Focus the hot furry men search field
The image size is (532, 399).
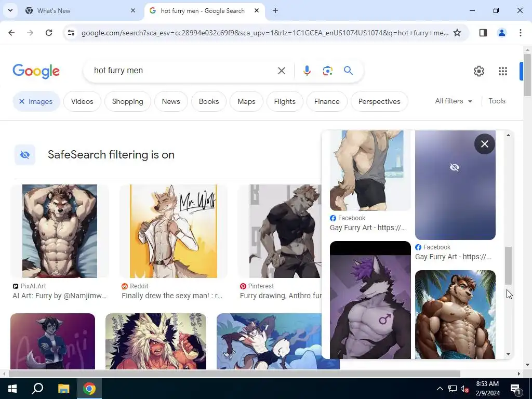click(183, 71)
